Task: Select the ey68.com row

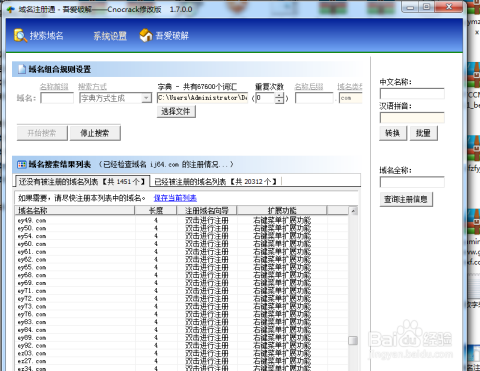Action: (x=181, y=275)
